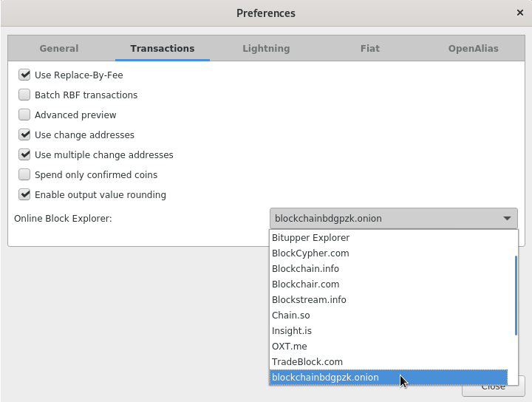
Task: Switch to the General tab
Action: point(59,49)
